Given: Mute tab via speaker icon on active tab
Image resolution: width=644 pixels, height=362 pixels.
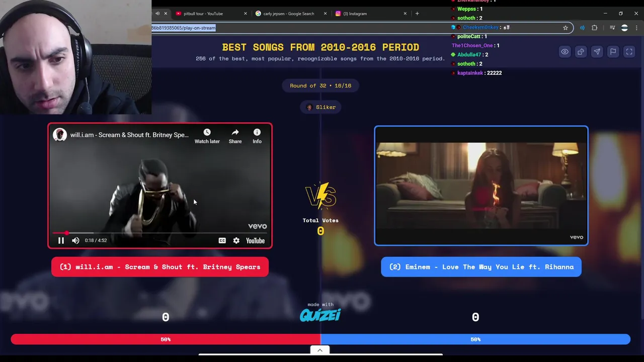Looking at the screenshot, I should point(157,14).
